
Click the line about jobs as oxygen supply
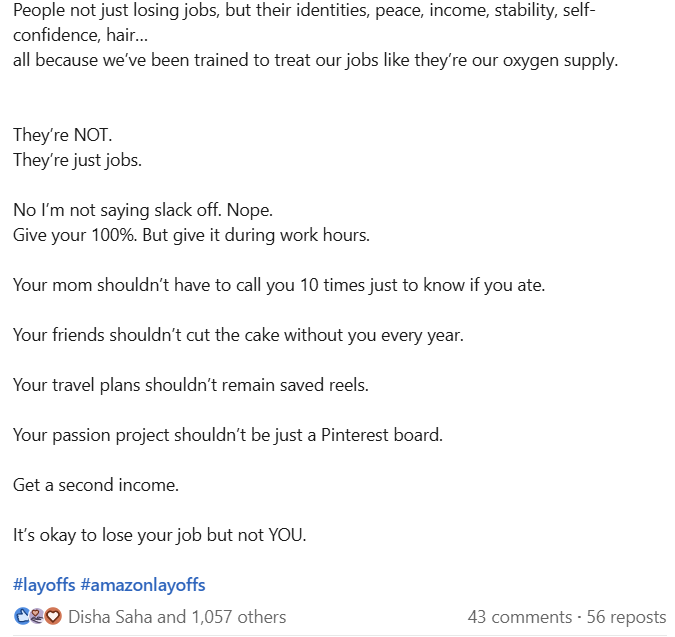click(x=315, y=59)
